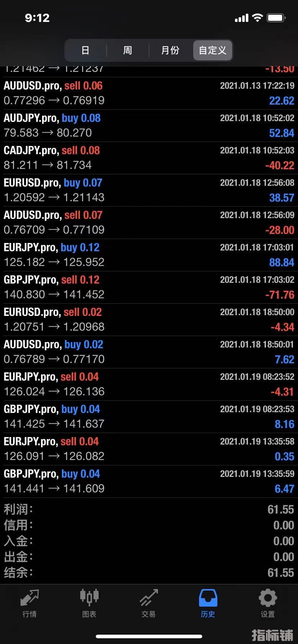
Task: Switch to the 周 week tab
Action: click(128, 50)
